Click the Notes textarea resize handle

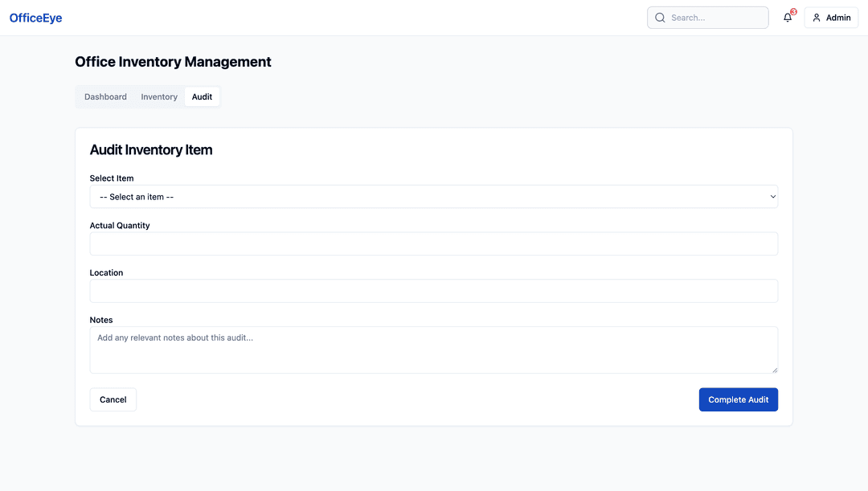coord(775,370)
